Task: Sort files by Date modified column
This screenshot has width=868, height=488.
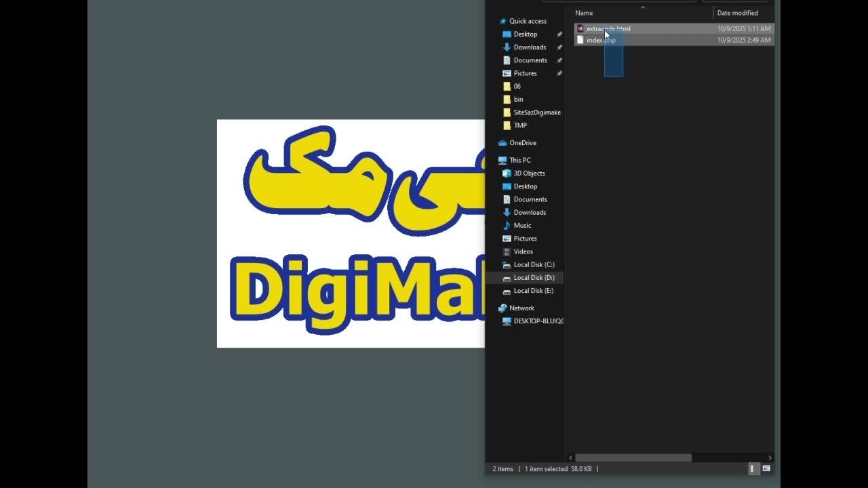Action: tap(737, 13)
